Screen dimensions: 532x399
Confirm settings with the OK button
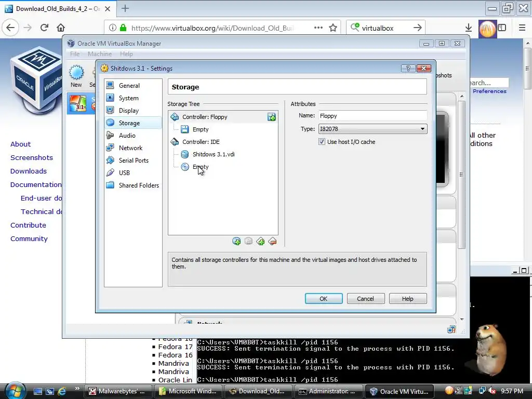[x=323, y=299]
